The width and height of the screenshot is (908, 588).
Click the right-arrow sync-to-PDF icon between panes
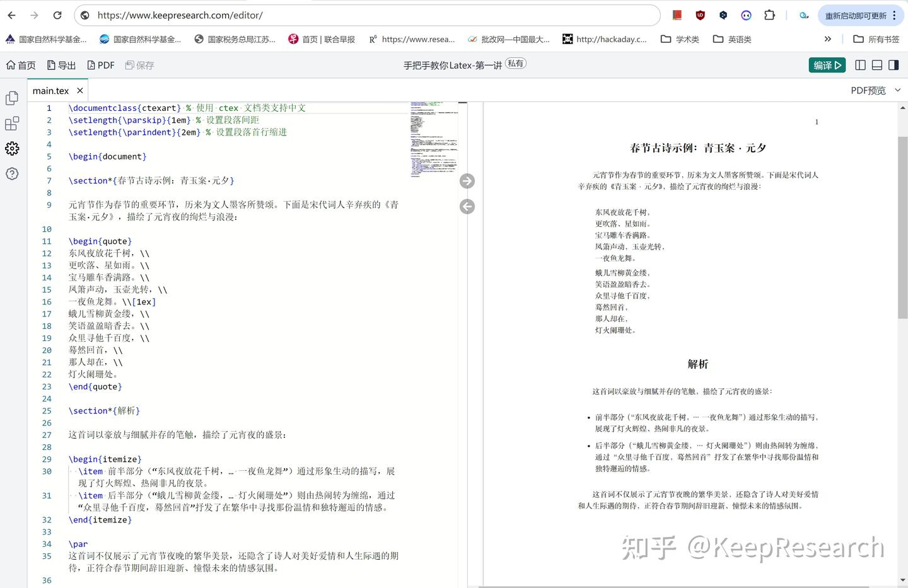[x=467, y=181]
